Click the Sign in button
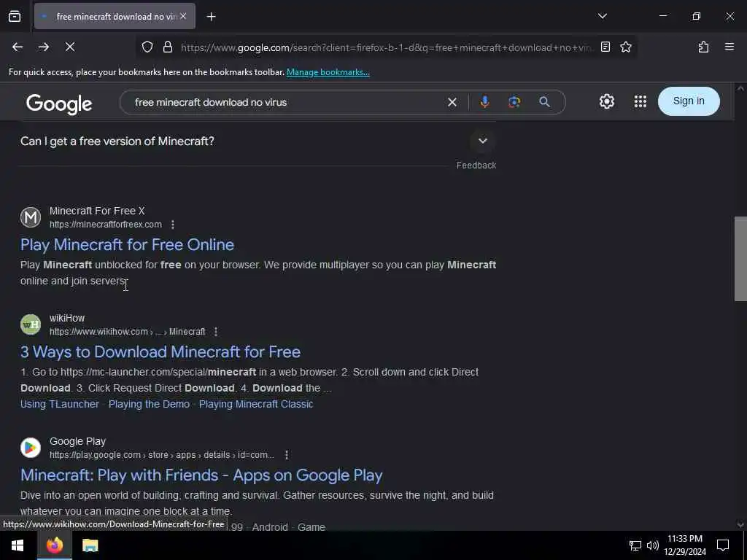The image size is (747, 560). pos(689,101)
